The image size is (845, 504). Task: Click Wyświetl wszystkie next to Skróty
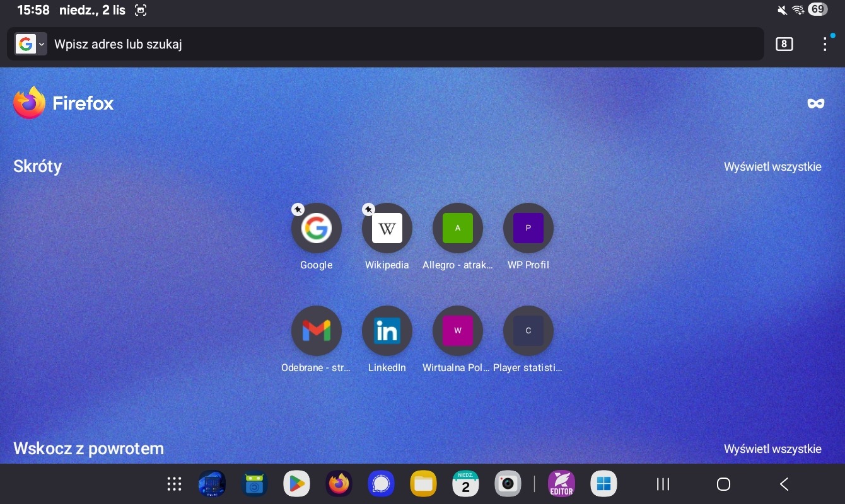click(772, 167)
